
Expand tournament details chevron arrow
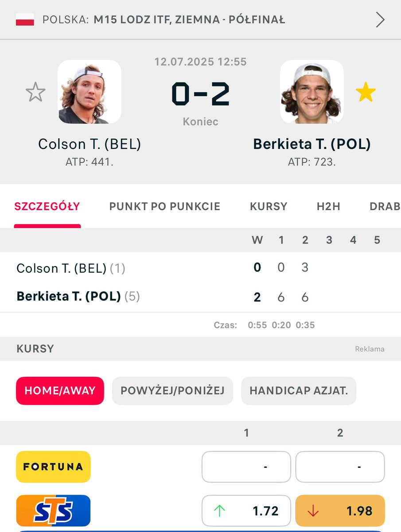coord(380,20)
